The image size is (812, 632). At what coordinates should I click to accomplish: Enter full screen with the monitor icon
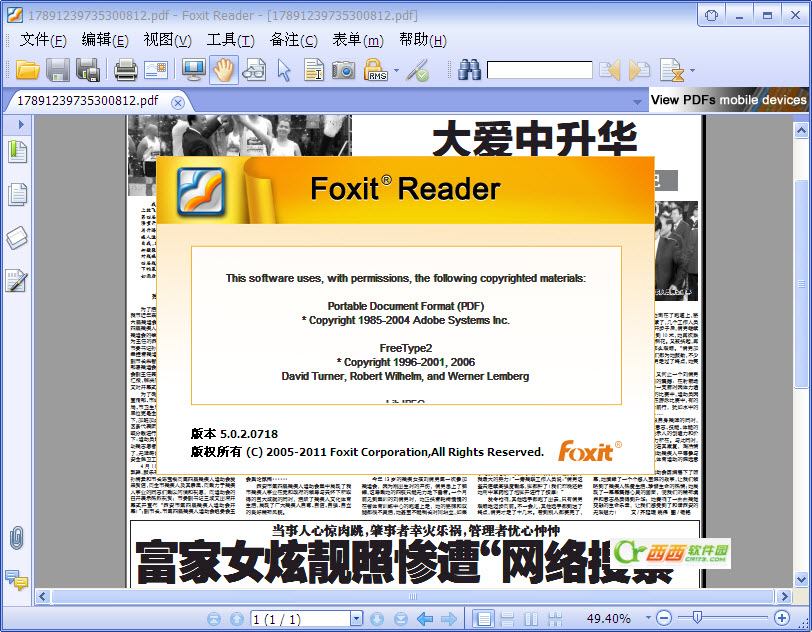194,69
